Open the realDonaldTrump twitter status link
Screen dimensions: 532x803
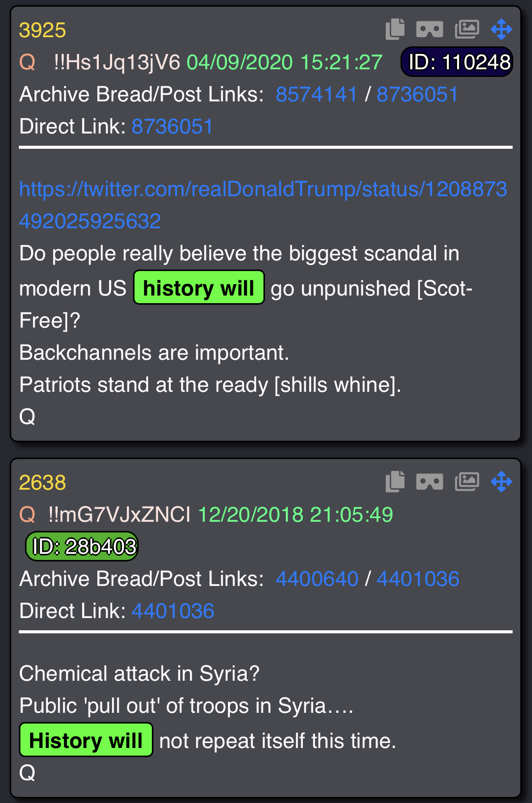pos(263,205)
